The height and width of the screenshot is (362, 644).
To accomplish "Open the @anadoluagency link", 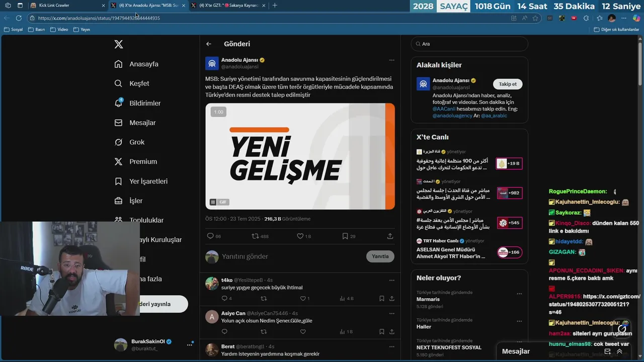I will click(452, 116).
